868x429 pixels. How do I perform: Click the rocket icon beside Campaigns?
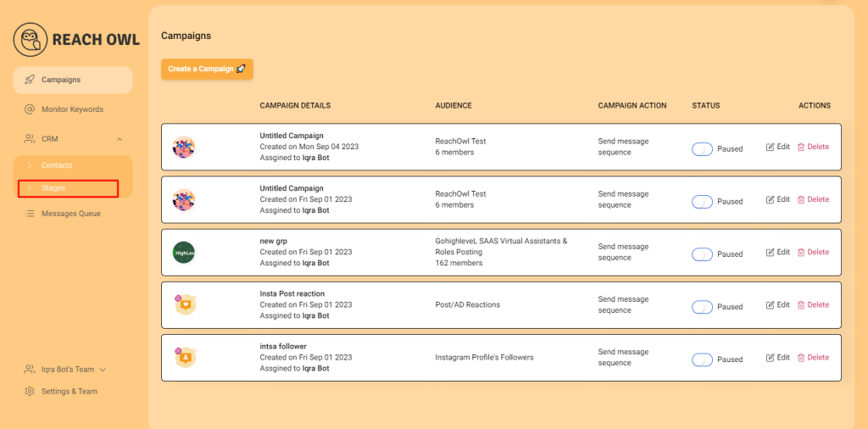click(x=30, y=80)
